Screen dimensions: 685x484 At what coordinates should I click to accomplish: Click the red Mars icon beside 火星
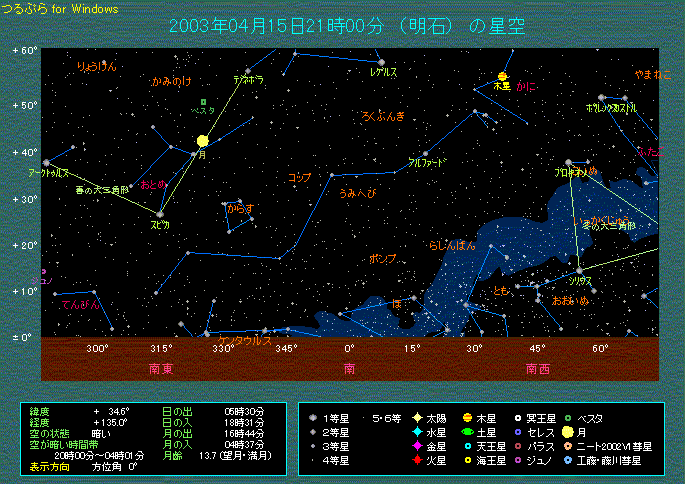(418, 460)
